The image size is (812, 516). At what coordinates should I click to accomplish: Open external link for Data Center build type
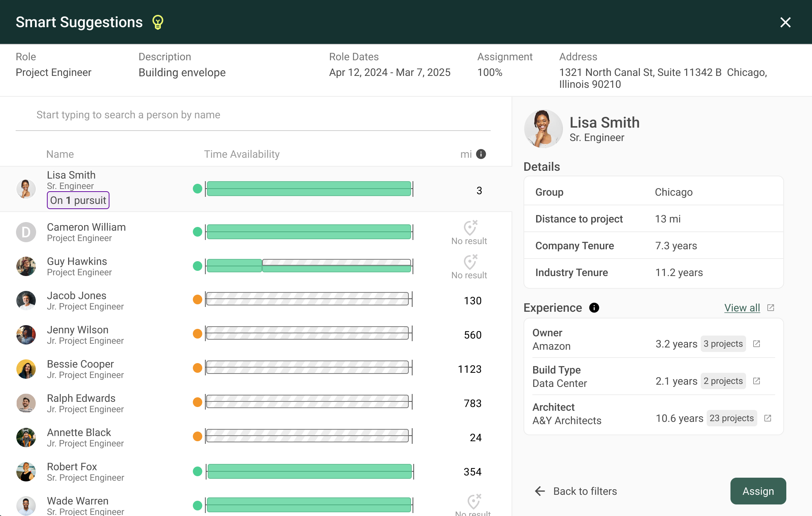757,381
